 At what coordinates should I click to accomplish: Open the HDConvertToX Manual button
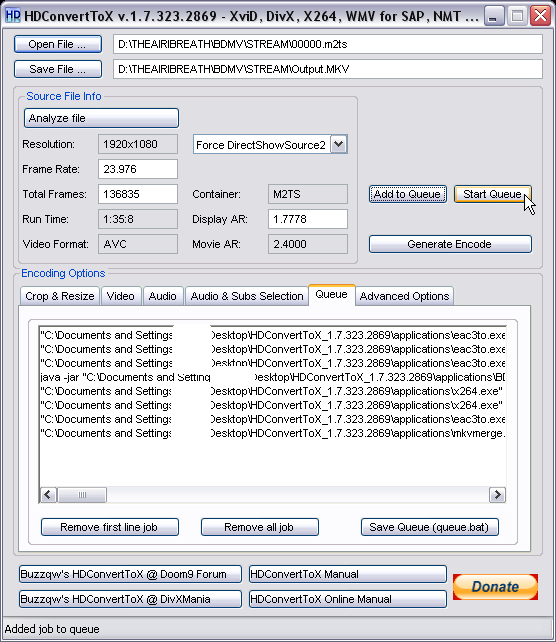348,574
